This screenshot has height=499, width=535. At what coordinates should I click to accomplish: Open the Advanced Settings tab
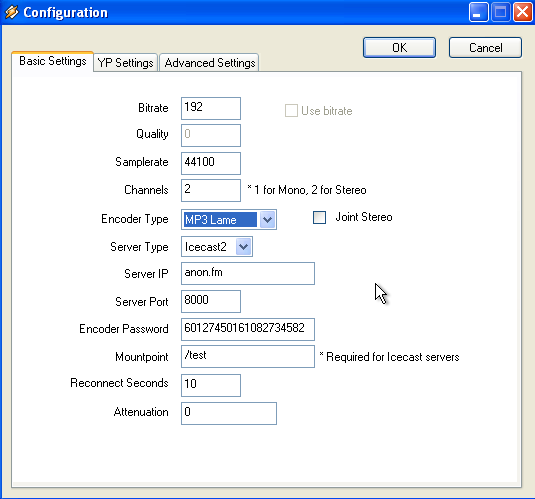[209, 63]
